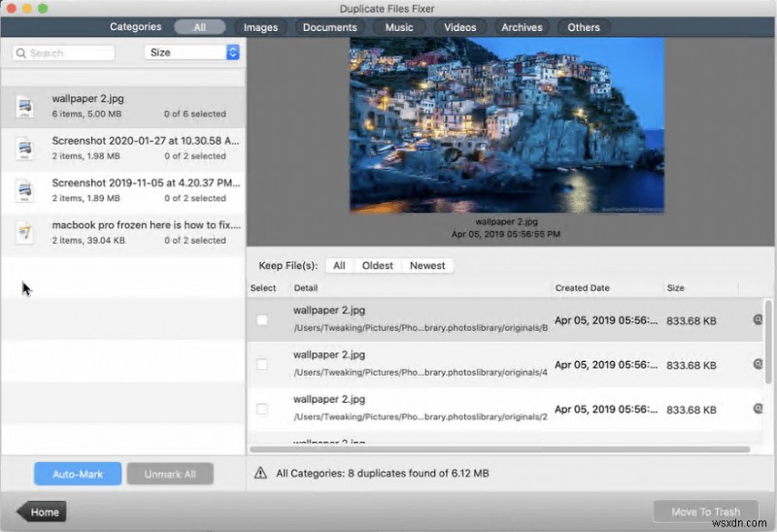The height and width of the screenshot is (532, 777).
Task: Click the path ending in originals/2
Action: click(421, 417)
